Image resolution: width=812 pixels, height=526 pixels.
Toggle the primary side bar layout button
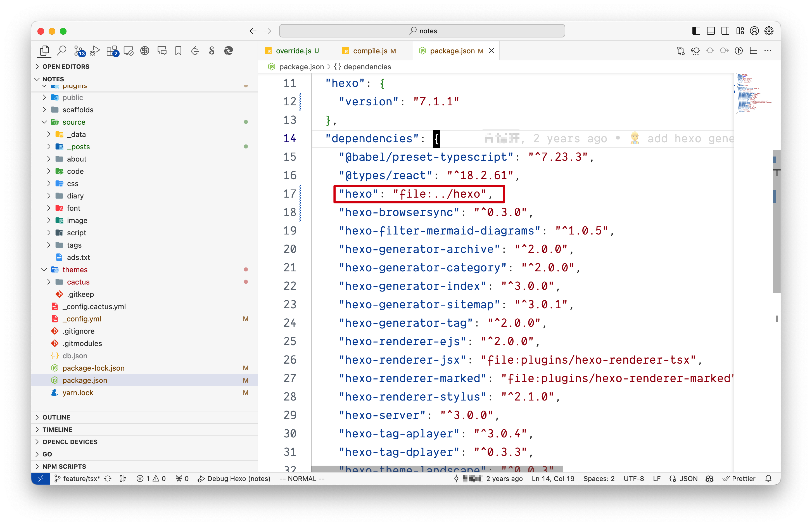(696, 31)
